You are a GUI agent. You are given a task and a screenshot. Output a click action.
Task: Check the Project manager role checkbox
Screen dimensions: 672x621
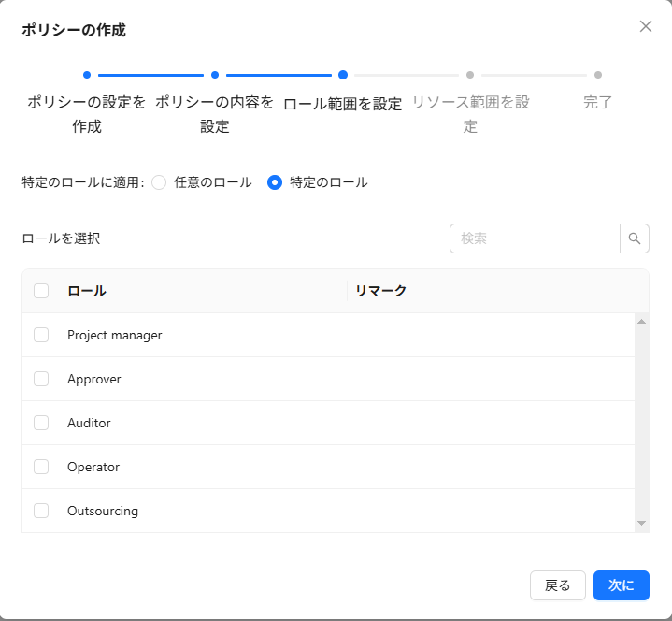(x=41, y=335)
